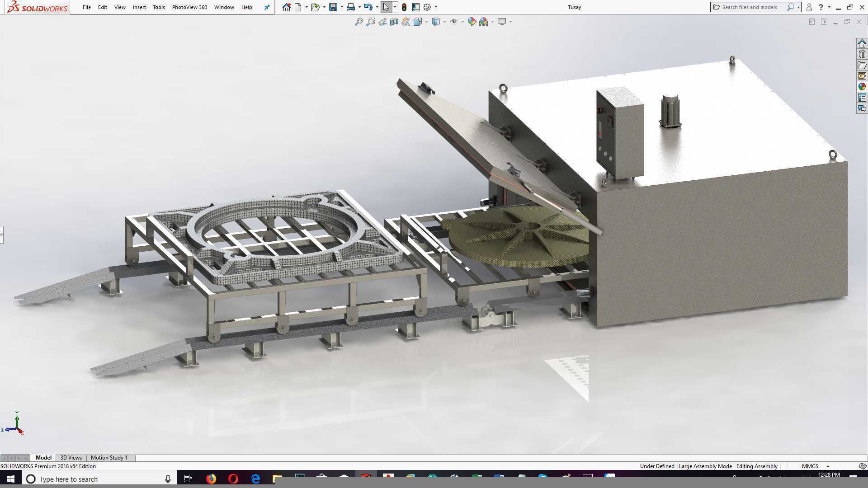Expand the Help dropdown arrow beside question mark
Screen dimensions: 868x488
pyautogui.click(x=829, y=7)
